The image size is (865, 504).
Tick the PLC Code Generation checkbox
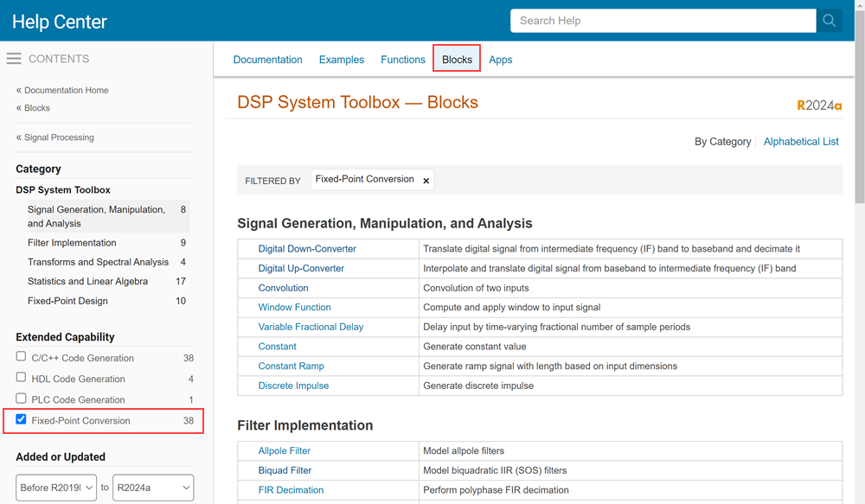[22, 399]
